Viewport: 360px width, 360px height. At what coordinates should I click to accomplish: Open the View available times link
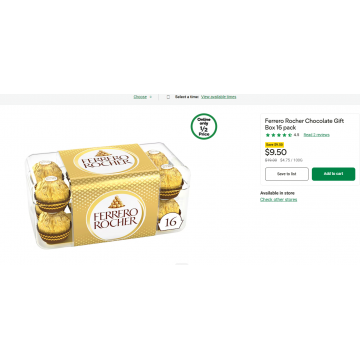click(x=219, y=97)
